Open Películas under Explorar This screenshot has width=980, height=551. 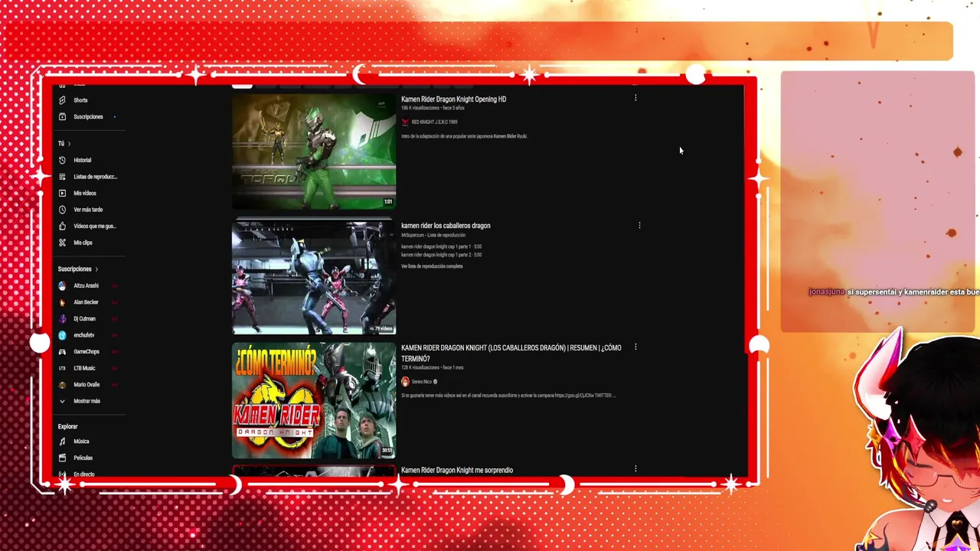[x=83, y=458]
